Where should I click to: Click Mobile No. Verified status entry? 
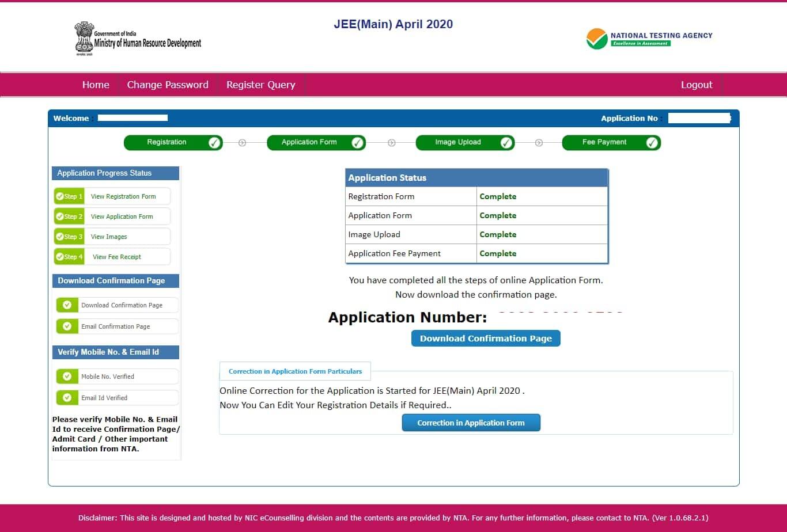108,377
